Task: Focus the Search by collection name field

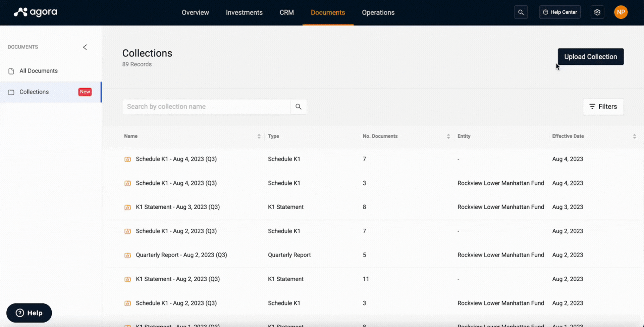Action: [206, 107]
